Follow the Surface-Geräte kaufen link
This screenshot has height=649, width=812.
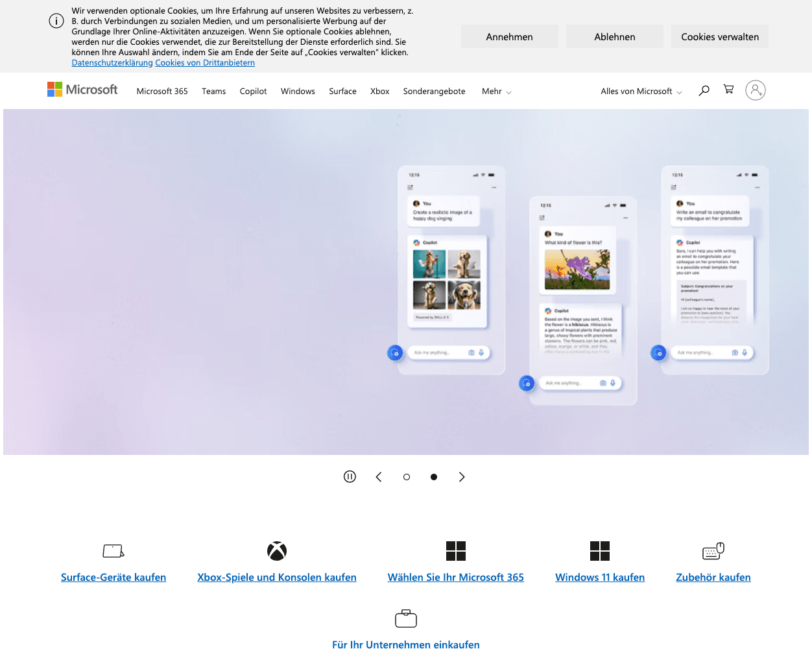[x=113, y=578]
